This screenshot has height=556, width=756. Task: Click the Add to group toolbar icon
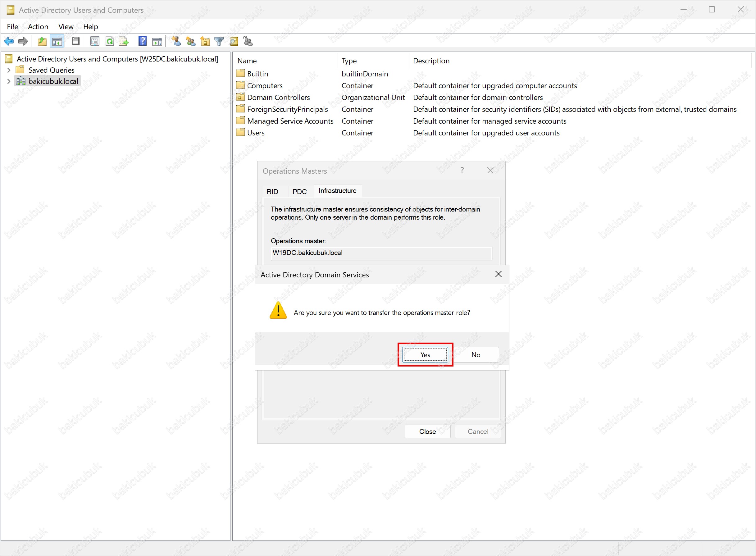(x=248, y=41)
